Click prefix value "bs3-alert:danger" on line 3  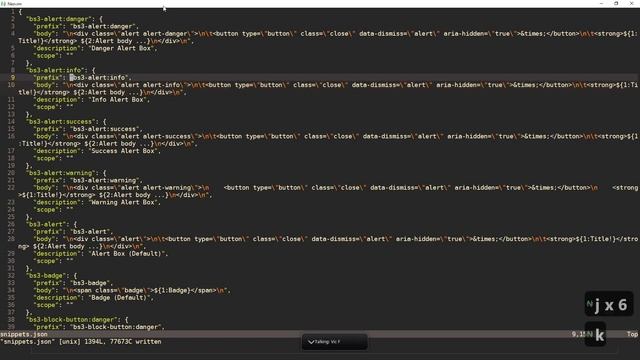[x=104, y=26]
